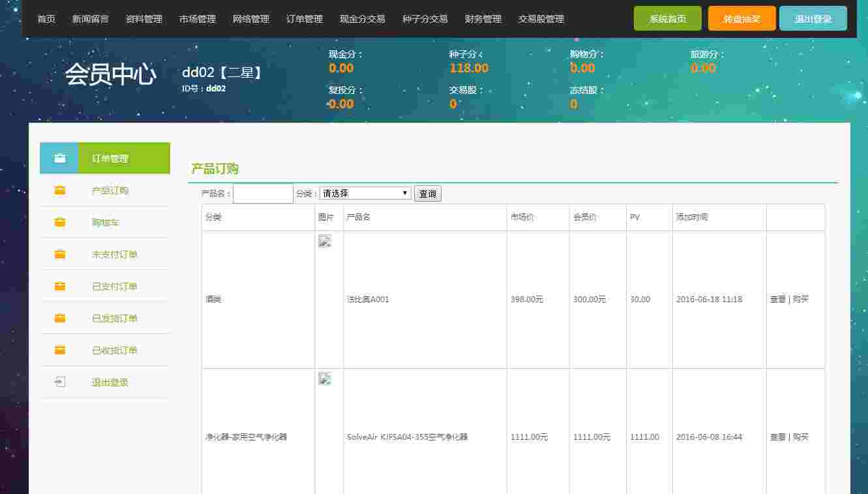Click the briefcase icon next to 购物车
Screen dimensions: 868x494
(59, 223)
